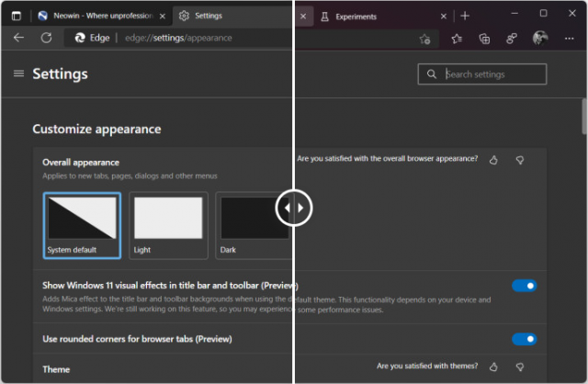This screenshot has height=384, width=588.
Task: Open the profile avatar picture
Action: [x=540, y=38]
